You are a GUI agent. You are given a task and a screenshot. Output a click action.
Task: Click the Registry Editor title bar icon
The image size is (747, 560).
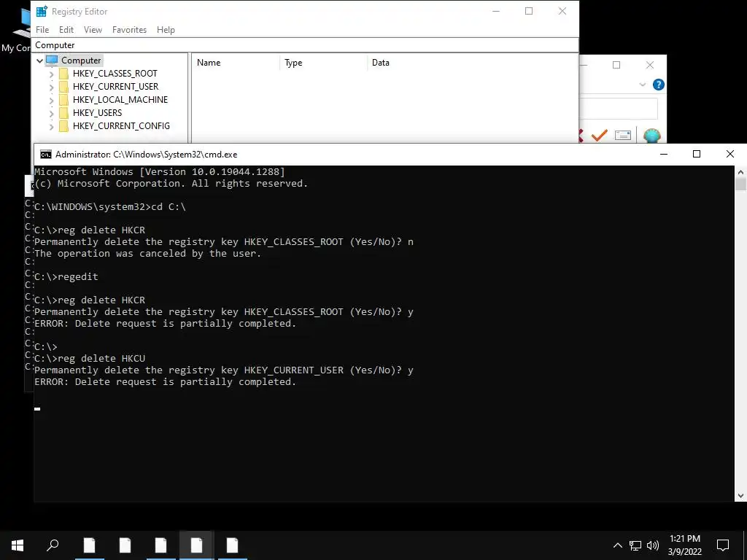click(42, 12)
